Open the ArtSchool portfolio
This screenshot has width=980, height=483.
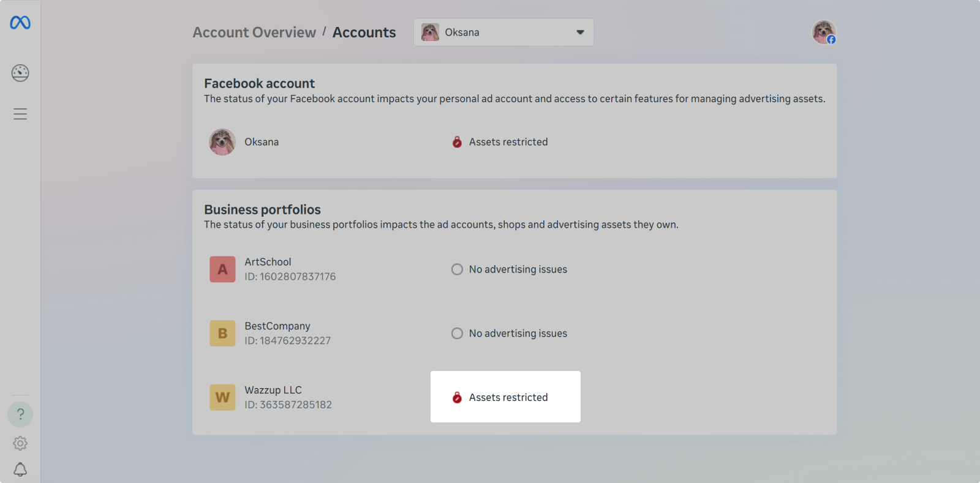click(x=268, y=262)
